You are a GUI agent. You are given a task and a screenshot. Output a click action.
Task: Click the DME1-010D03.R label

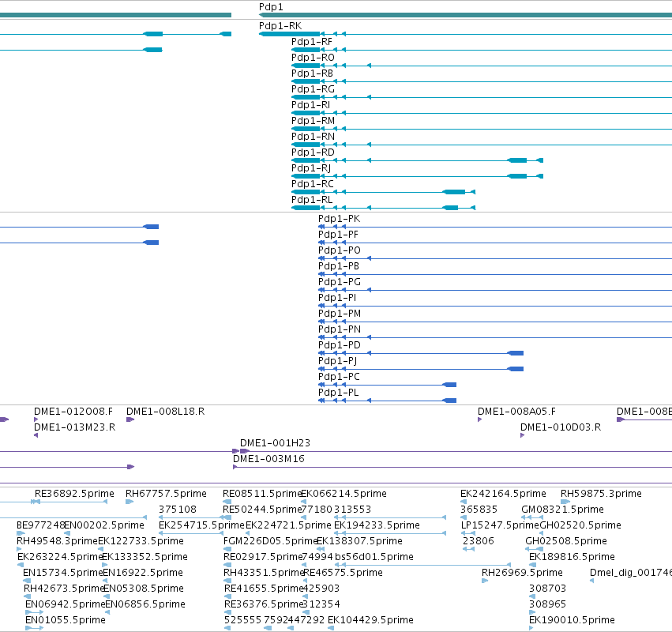pos(561,427)
